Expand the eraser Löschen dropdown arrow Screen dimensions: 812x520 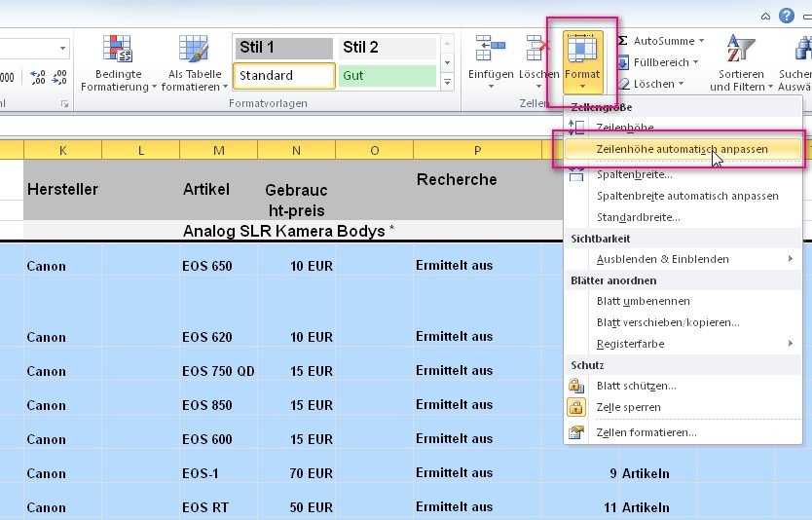681,84
